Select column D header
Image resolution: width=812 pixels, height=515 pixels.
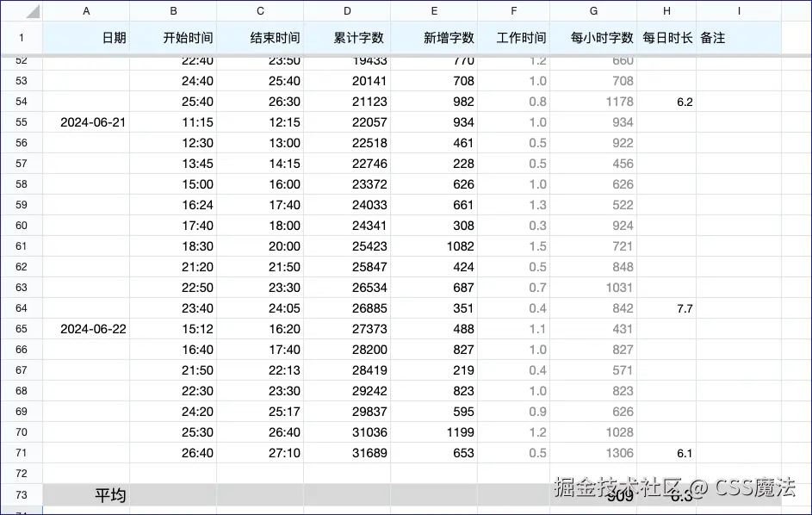[x=347, y=11]
